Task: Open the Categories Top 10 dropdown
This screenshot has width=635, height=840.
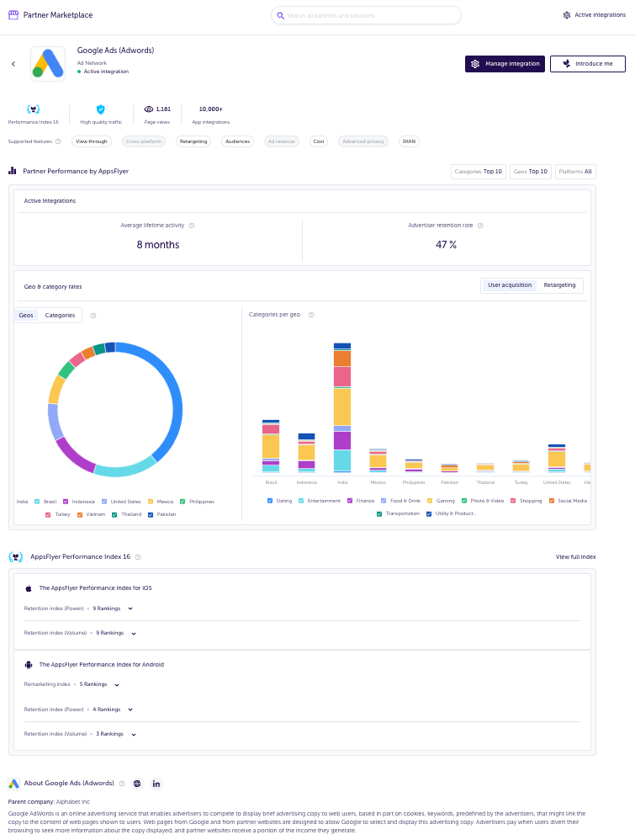Action: [x=478, y=172]
